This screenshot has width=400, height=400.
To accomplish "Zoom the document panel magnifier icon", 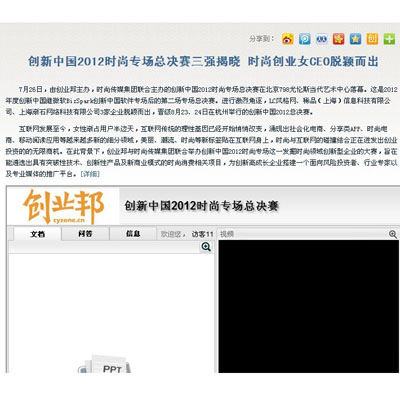I will 206,247.
